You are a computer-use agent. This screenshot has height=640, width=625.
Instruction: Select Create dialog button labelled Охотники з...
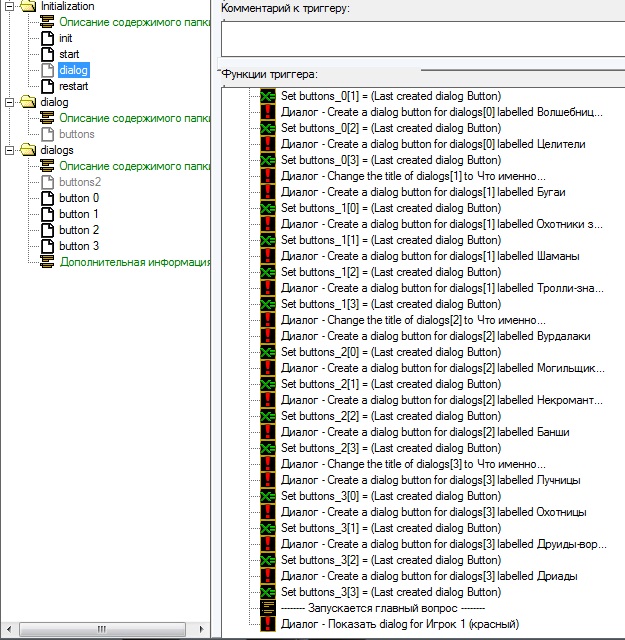[x=441, y=224]
